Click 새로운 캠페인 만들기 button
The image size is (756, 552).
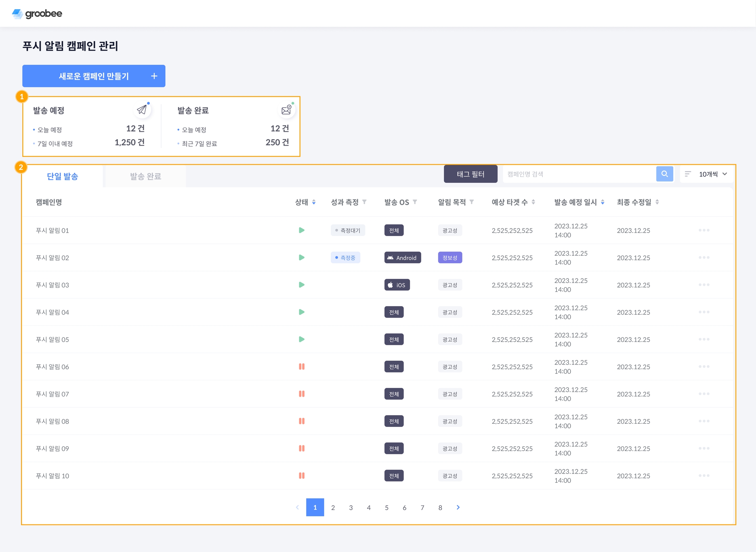(94, 76)
